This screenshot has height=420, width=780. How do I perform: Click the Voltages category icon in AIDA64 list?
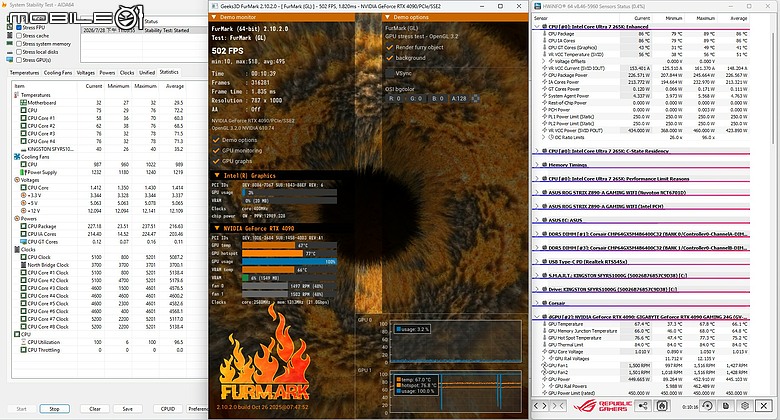tap(17, 180)
